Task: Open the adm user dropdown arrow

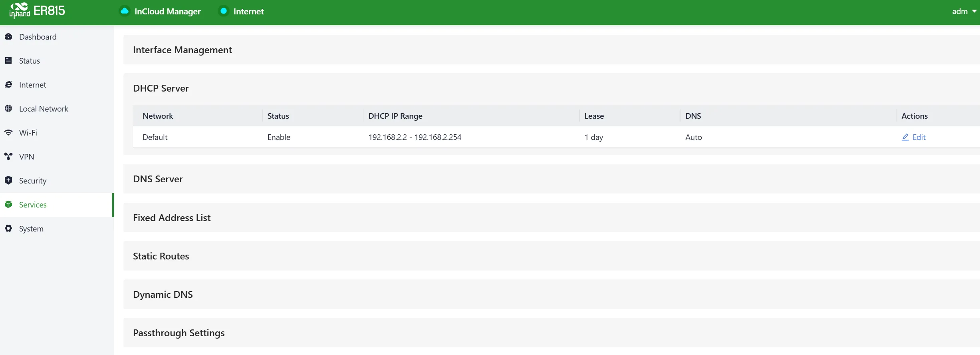Action: pos(974,12)
